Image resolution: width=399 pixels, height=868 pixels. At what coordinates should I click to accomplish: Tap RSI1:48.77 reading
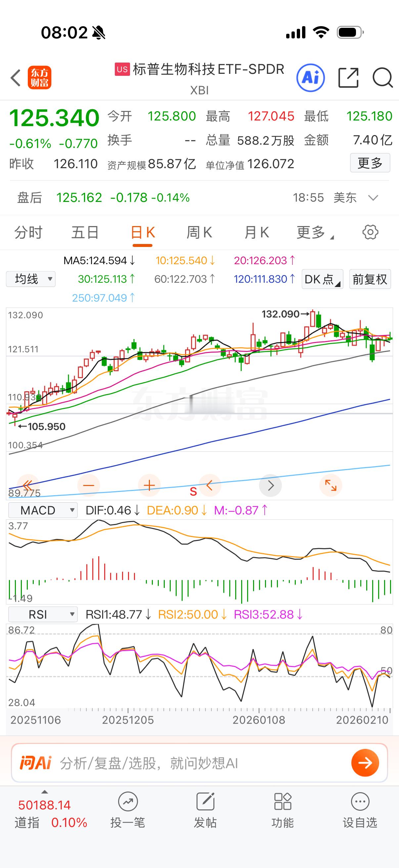[118, 615]
